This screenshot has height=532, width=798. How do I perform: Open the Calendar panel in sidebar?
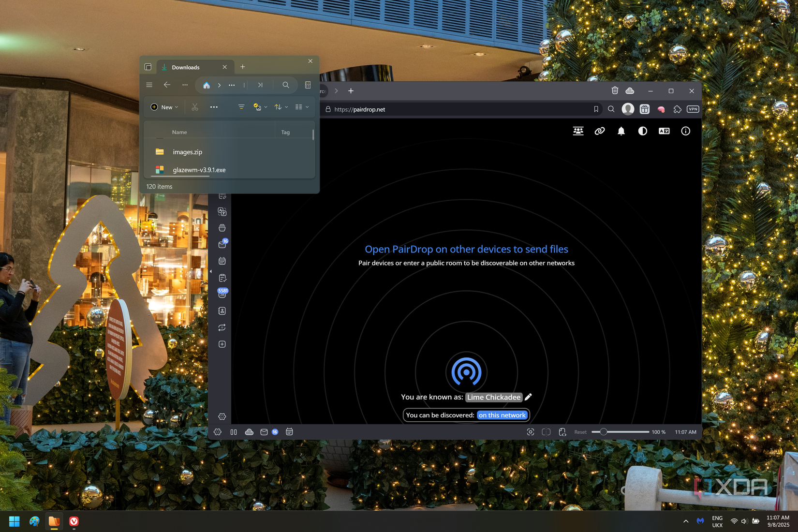(222, 261)
